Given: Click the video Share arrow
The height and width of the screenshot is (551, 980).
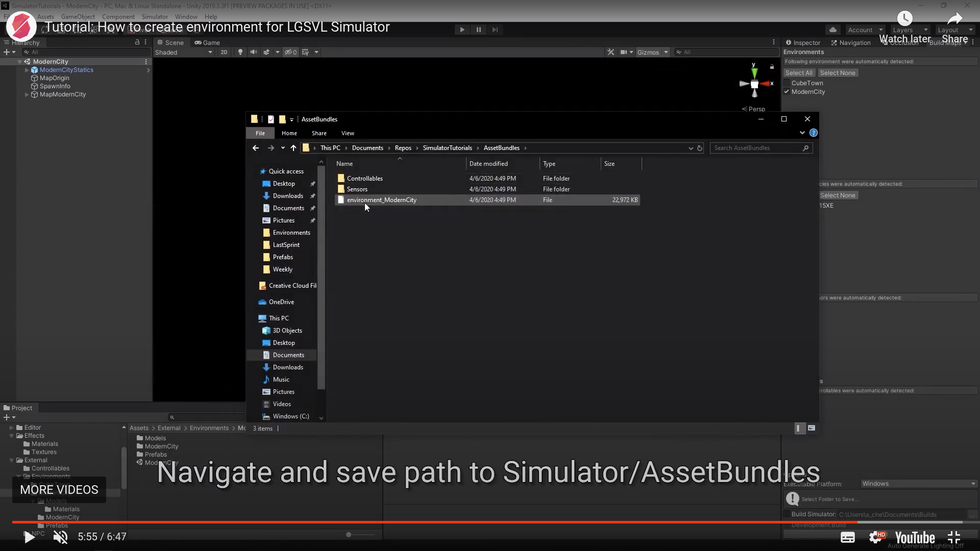Looking at the screenshot, I should [955, 19].
